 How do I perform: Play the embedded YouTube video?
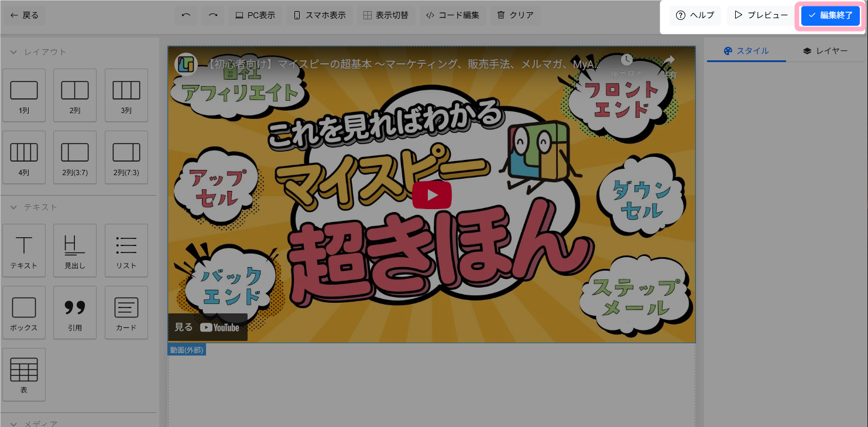[x=432, y=195]
